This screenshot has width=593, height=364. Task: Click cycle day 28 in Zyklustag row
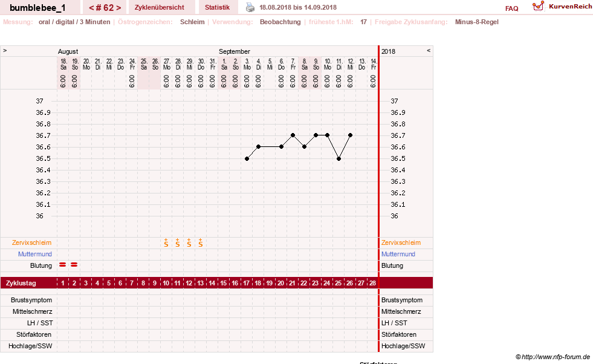[372, 283]
